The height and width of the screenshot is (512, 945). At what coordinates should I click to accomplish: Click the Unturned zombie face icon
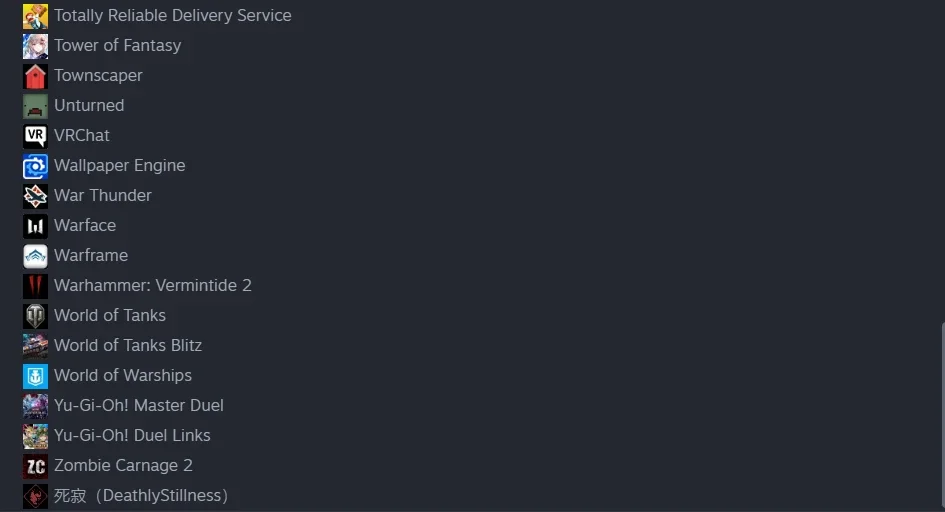35,106
